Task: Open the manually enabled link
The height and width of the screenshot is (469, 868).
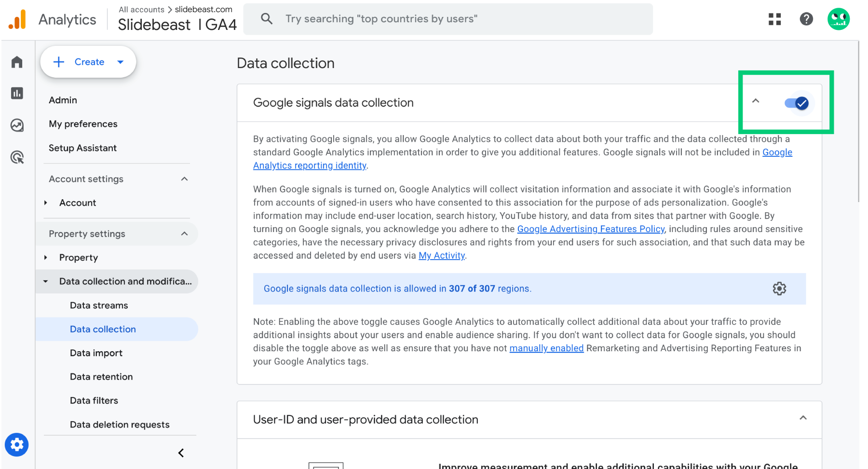Action: (546, 348)
